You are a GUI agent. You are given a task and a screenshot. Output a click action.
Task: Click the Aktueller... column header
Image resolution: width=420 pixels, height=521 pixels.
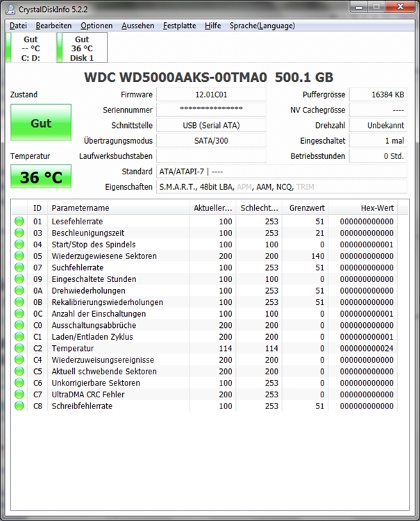point(213,208)
